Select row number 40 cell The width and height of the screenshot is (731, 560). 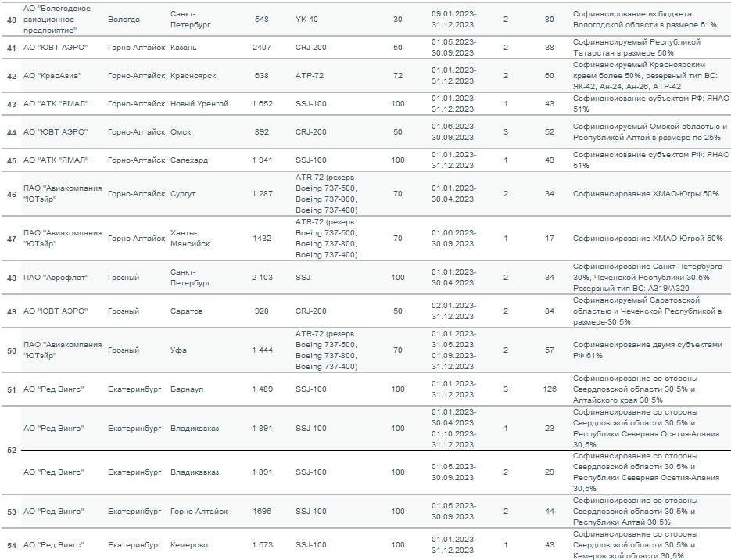coord(12,20)
